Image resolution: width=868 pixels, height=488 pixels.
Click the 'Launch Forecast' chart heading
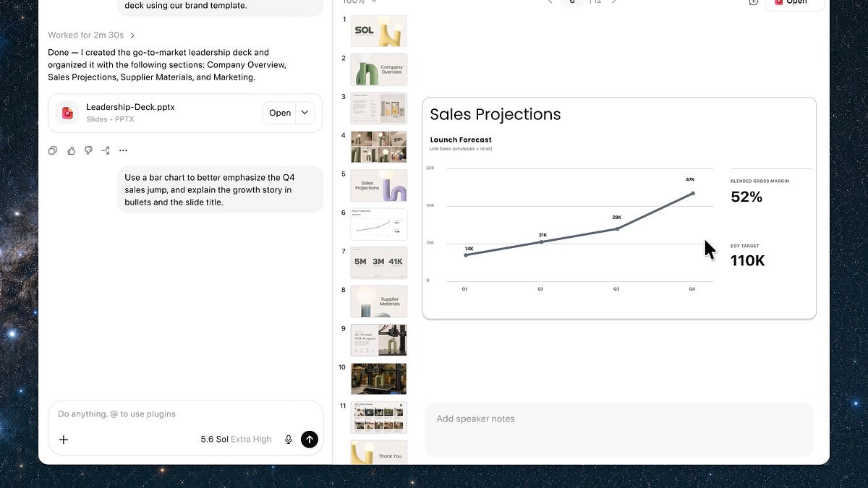(461, 140)
